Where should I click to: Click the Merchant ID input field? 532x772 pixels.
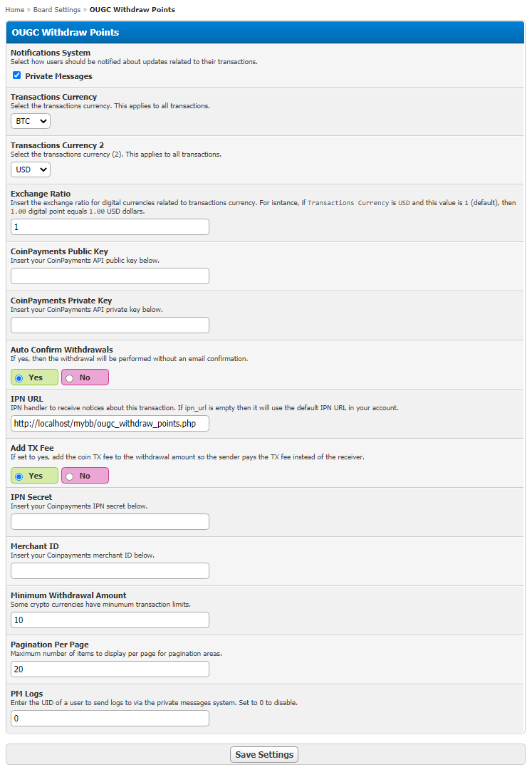[x=110, y=571]
